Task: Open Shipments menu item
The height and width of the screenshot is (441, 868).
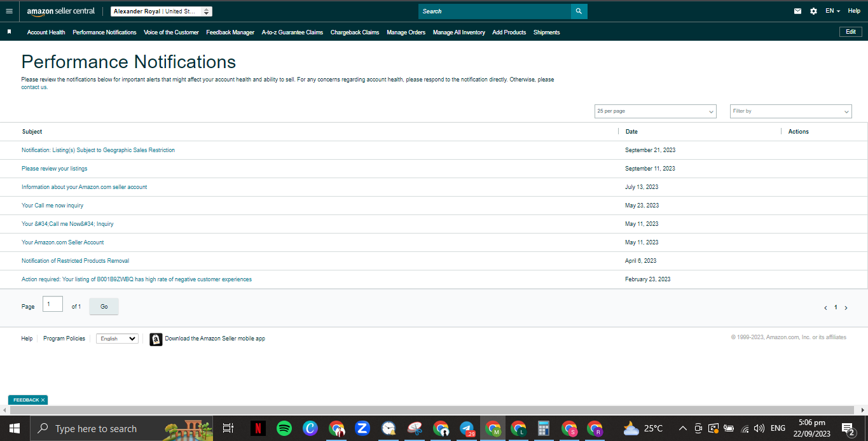Action: [x=547, y=32]
